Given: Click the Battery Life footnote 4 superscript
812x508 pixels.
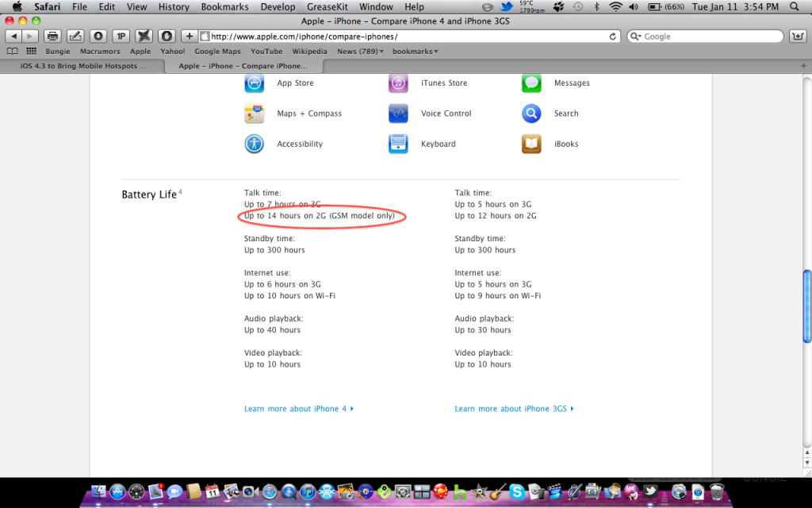Looking at the screenshot, I should coord(180,192).
